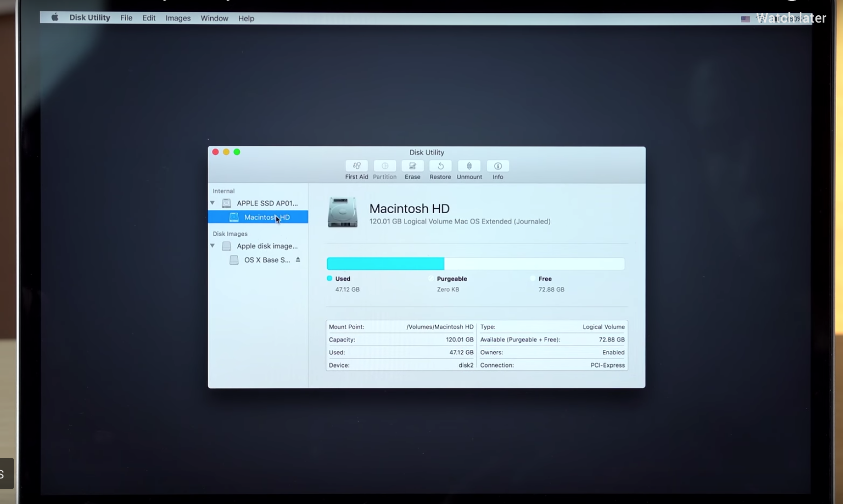Image resolution: width=843 pixels, height=504 pixels.
Task: Click the Owners Enabled value
Action: (x=614, y=352)
